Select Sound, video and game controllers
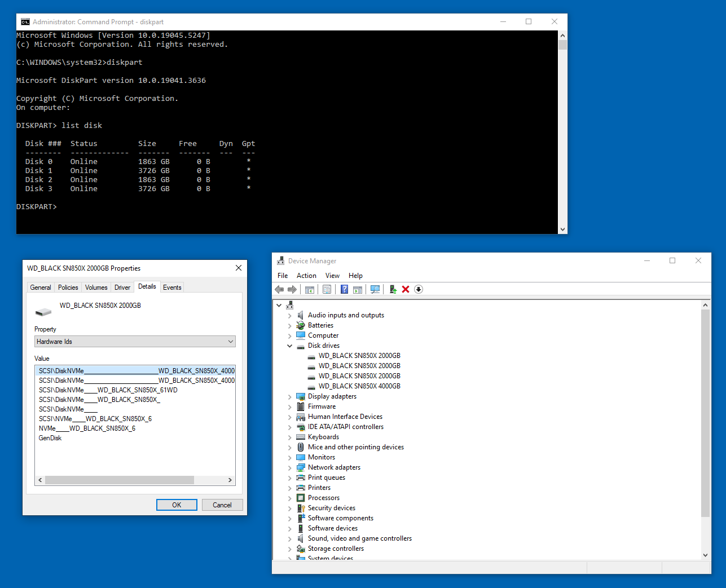 (360, 538)
